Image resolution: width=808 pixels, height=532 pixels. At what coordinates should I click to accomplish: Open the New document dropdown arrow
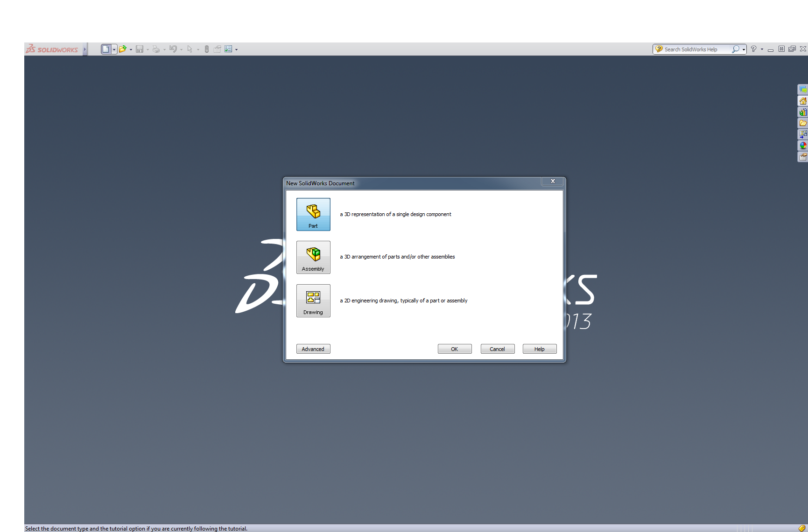[114, 49]
